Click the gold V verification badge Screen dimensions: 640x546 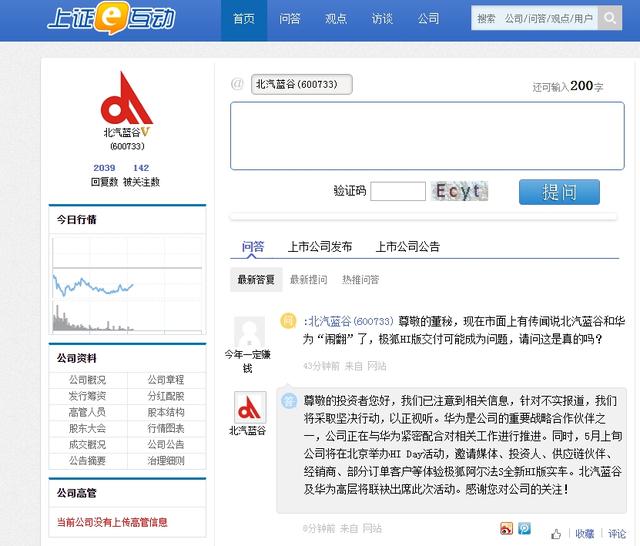145,132
